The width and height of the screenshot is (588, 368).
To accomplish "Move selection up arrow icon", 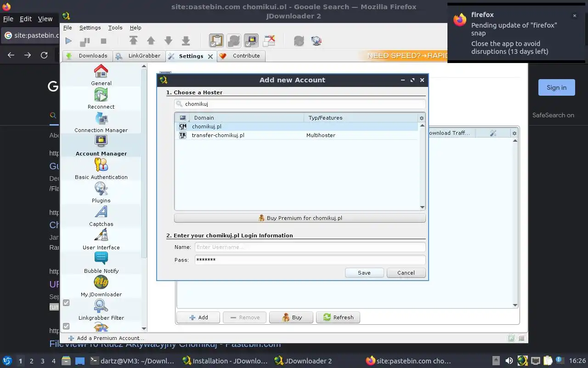I will coord(151,41).
